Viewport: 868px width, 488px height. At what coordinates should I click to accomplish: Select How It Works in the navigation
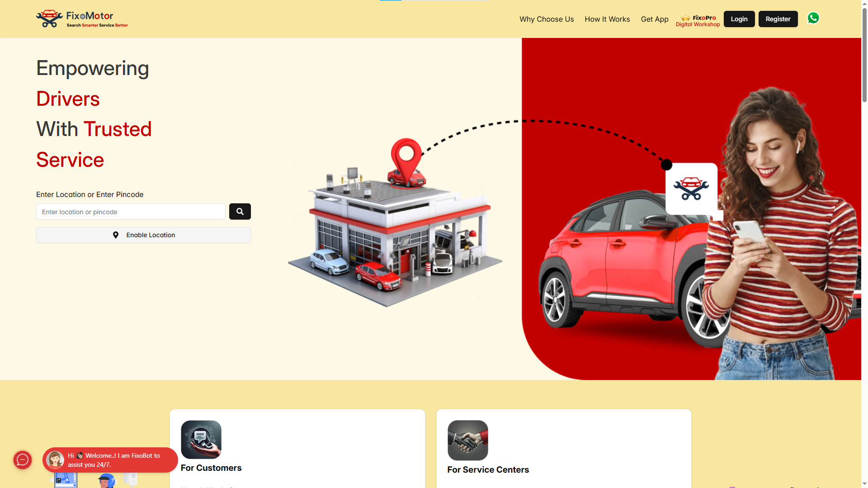pyautogui.click(x=607, y=19)
